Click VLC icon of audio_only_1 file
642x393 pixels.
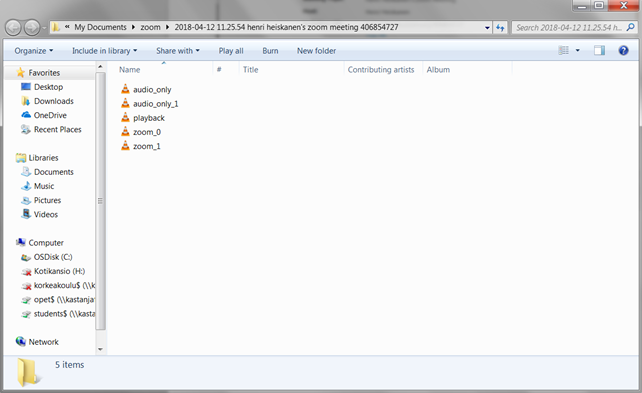point(125,103)
